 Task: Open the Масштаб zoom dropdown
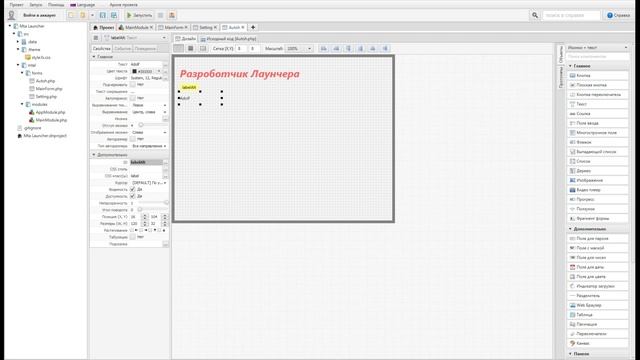click(x=299, y=49)
